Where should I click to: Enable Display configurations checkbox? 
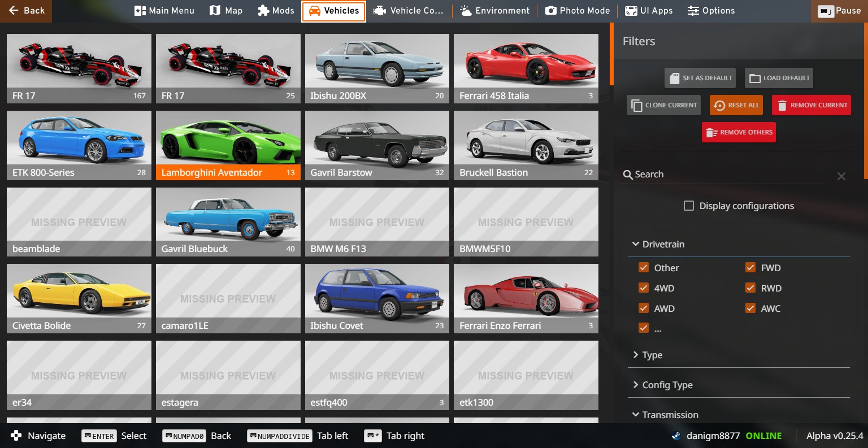[x=689, y=206]
